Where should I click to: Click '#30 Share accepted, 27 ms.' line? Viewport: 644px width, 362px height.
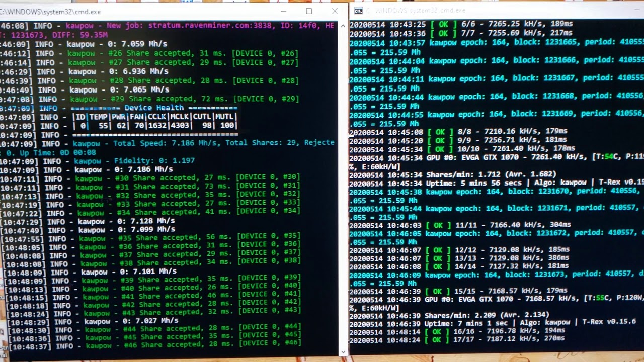point(150,177)
